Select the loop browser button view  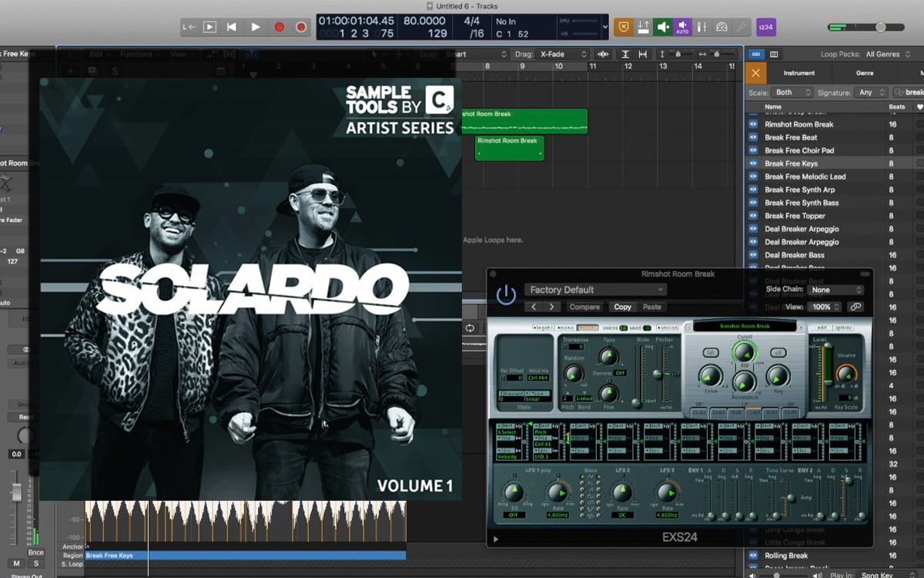pos(755,54)
